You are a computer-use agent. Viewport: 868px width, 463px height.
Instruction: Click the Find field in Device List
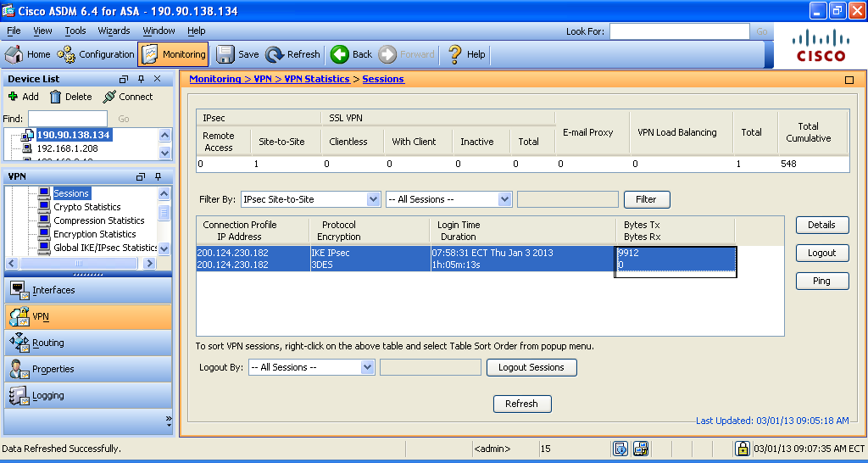(x=68, y=119)
